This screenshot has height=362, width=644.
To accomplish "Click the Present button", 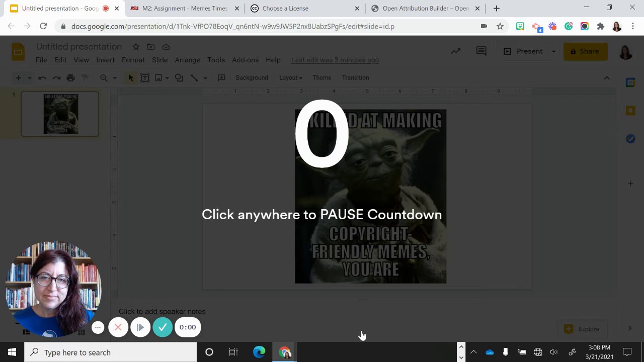I will [x=523, y=51].
